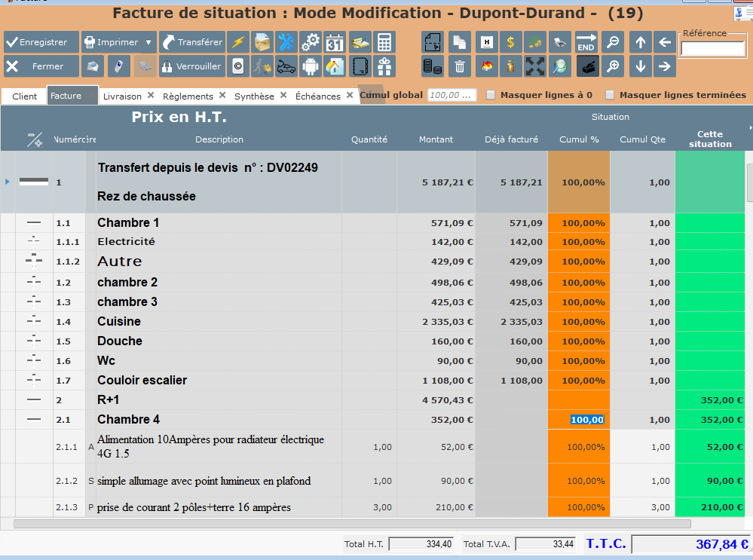The width and height of the screenshot is (753, 560).
Task: Switch to the Livraison tab
Action: [122, 96]
